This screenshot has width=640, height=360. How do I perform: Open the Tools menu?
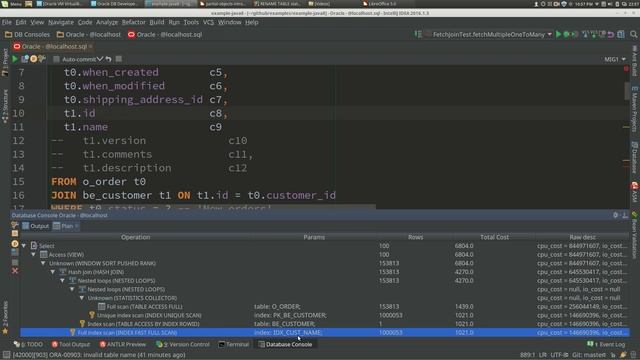pos(191,22)
